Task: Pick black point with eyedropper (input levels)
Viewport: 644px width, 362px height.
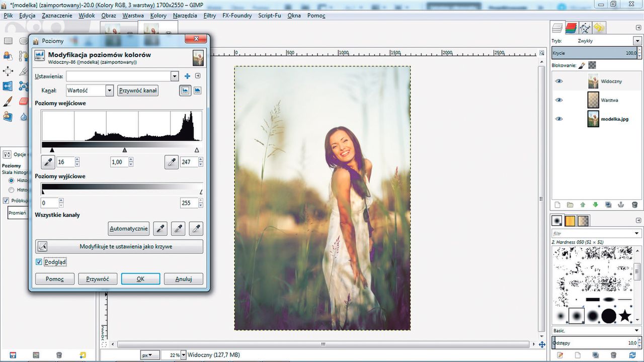Action: [47, 162]
